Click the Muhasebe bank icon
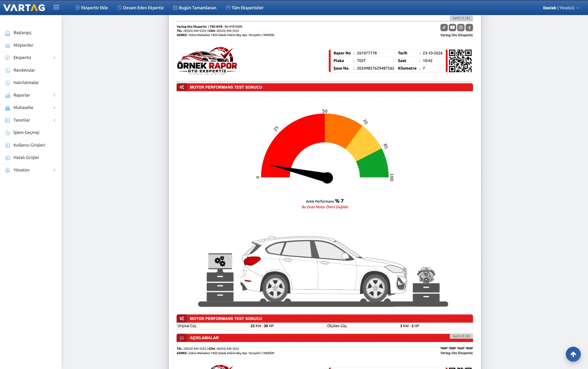The image size is (588, 369). pos(8,108)
